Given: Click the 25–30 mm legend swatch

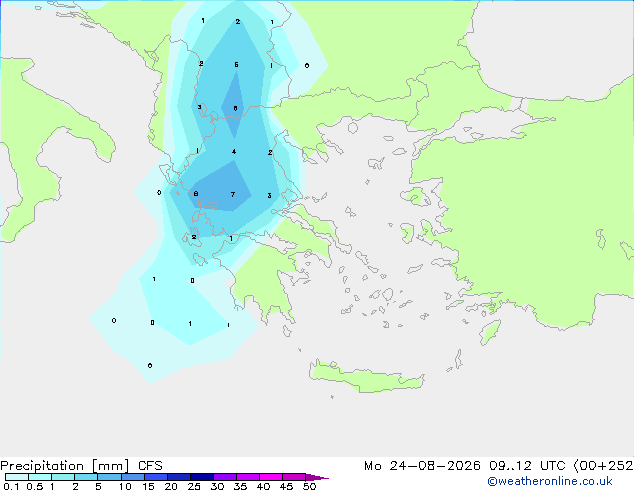Looking at the screenshot, I should pos(202,477).
